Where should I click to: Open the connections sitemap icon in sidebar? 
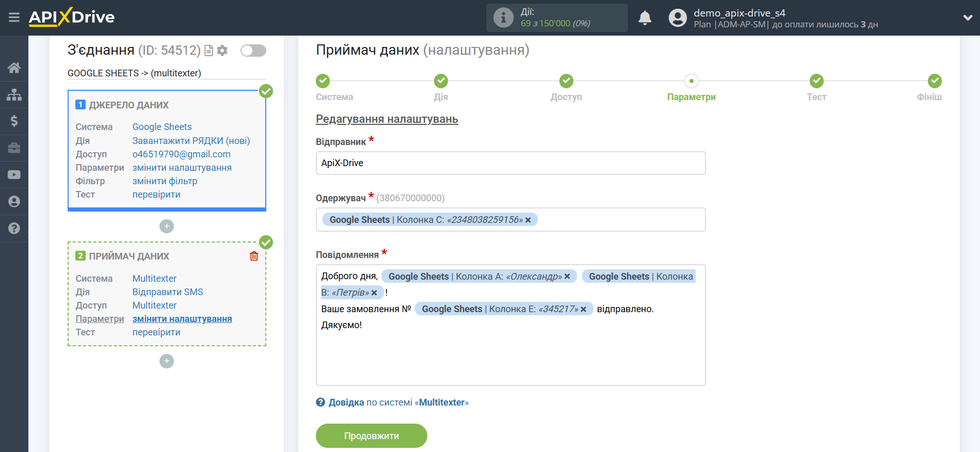(x=14, y=94)
